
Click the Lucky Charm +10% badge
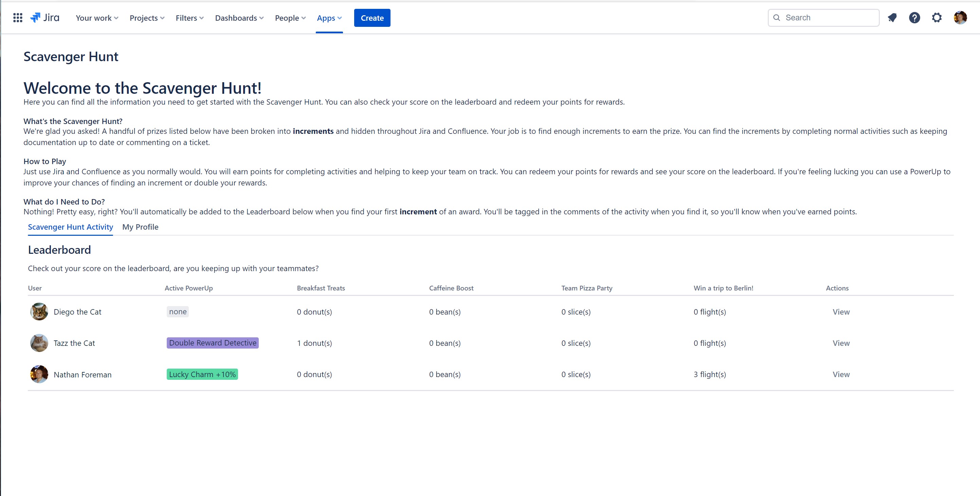pyautogui.click(x=202, y=375)
